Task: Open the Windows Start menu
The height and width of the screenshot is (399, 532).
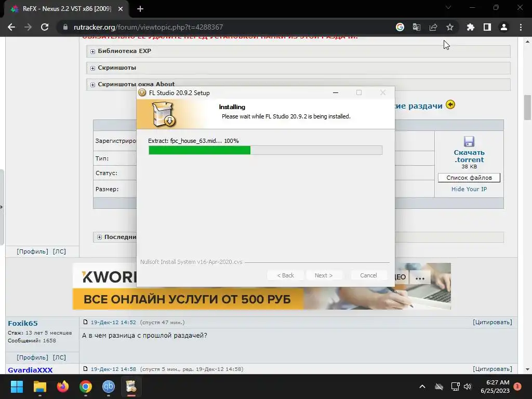Action: tap(17, 387)
